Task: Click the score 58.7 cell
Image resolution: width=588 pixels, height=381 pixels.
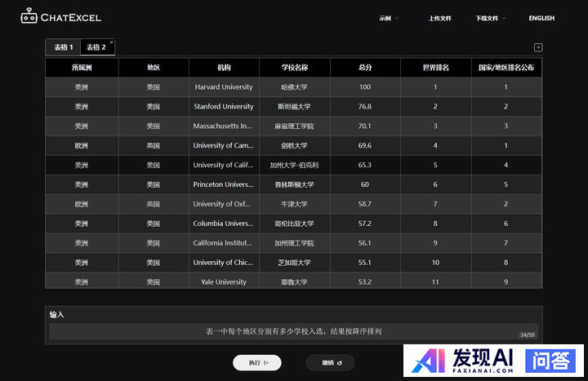Action: coord(365,204)
